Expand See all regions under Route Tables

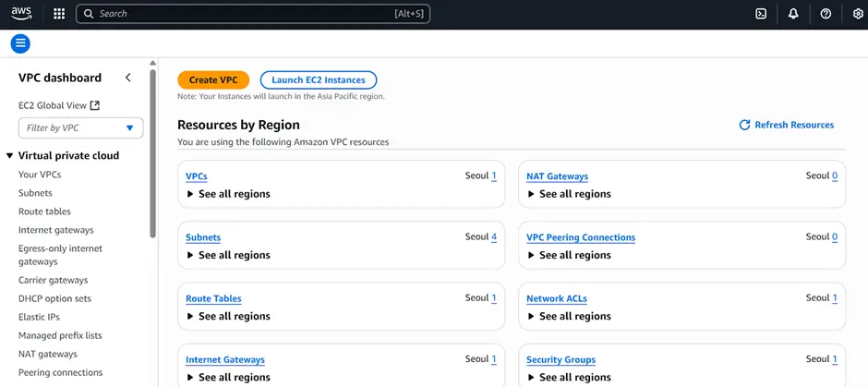[228, 316]
